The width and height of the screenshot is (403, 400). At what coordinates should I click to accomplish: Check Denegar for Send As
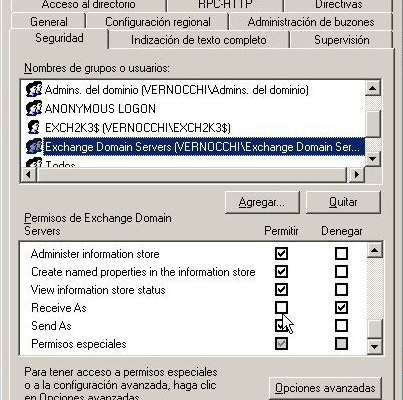click(341, 325)
